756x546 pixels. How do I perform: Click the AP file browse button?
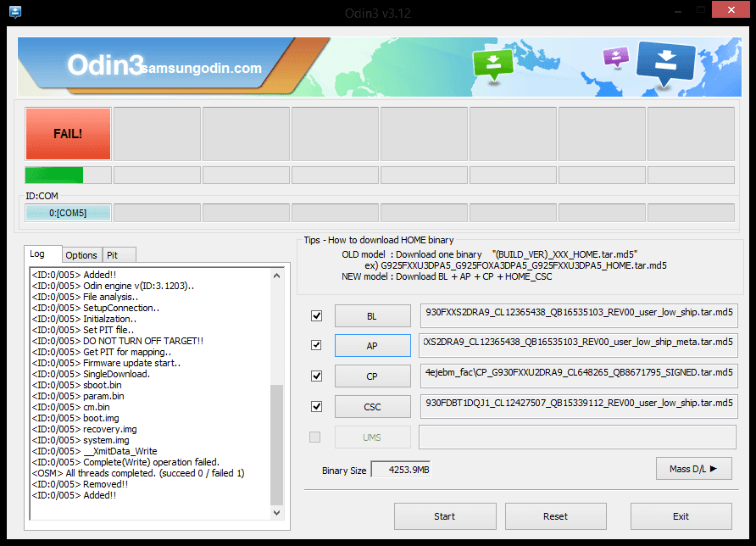click(x=373, y=345)
